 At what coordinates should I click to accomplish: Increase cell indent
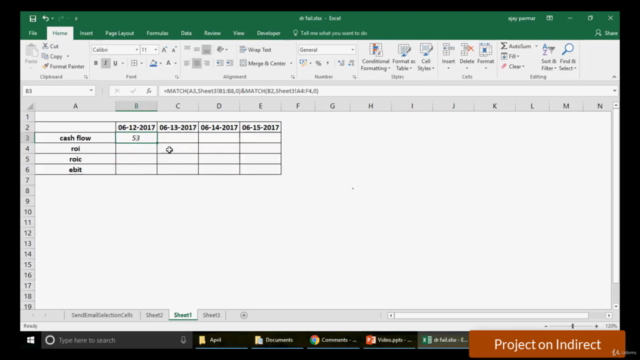230,63
